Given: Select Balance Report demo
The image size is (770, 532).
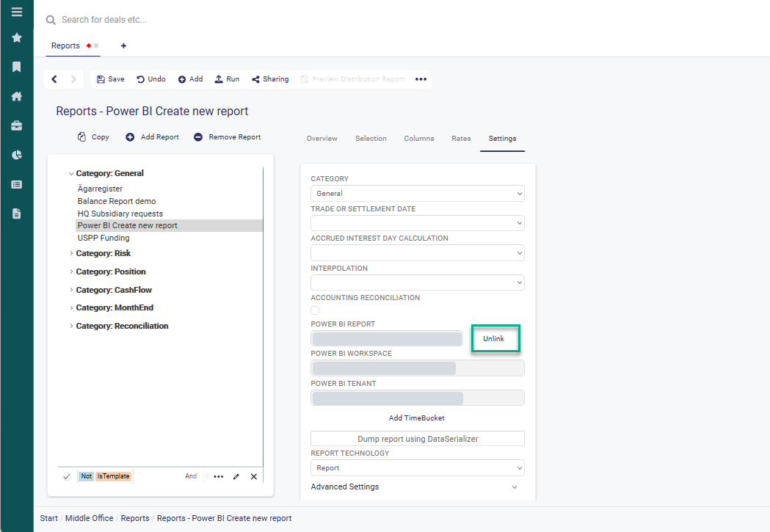Looking at the screenshot, I should (x=117, y=201).
